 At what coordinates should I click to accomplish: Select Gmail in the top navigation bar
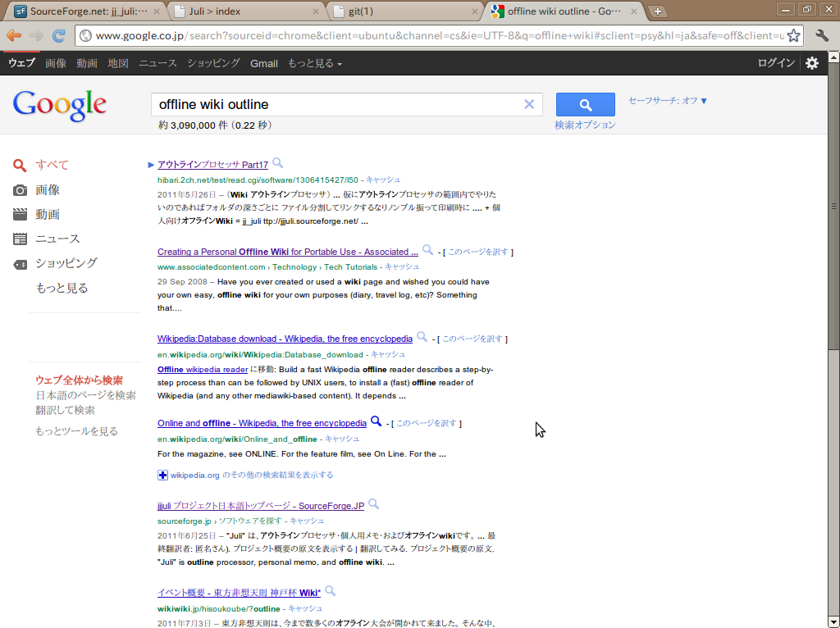(x=264, y=63)
